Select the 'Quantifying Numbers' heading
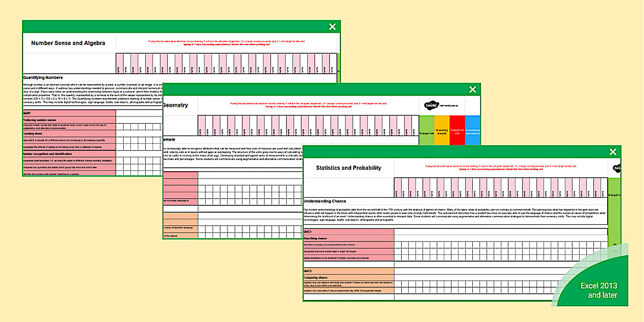644x322 pixels. click(46, 78)
